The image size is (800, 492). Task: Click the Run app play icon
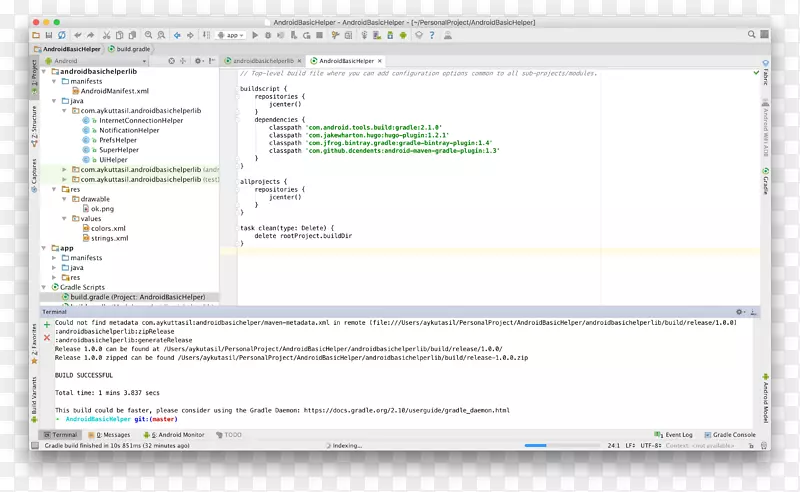click(x=255, y=35)
